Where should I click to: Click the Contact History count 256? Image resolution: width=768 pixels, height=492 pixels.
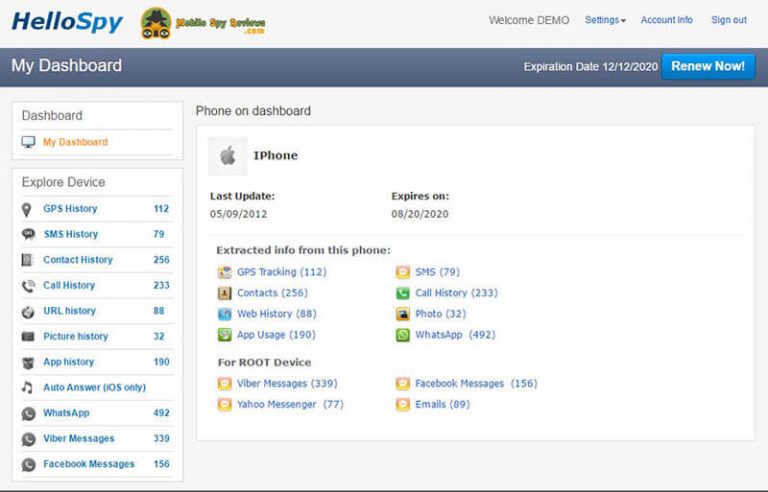click(161, 260)
